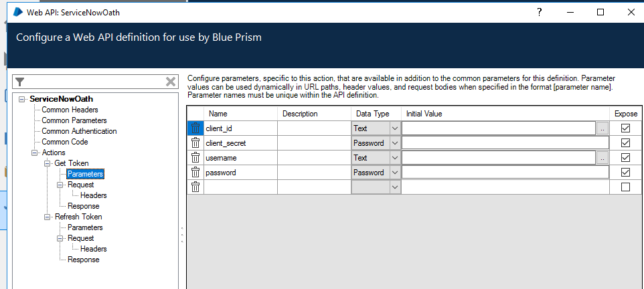Open the help question mark icon
Viewport: 644px width, 289px height.
[540, 12]
